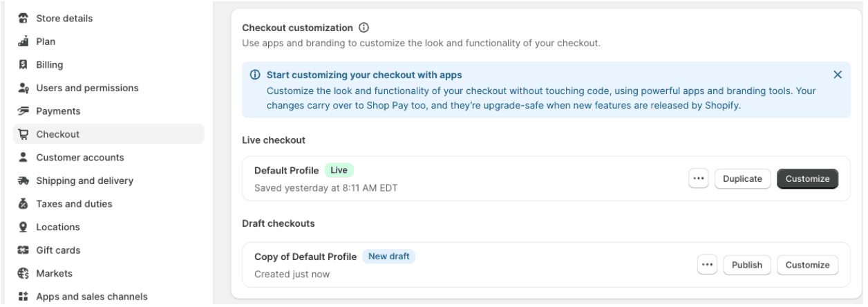Open more options for Copy of Default Profile
The height and width of the screenshot is (307, 868).
coord(707,265)
